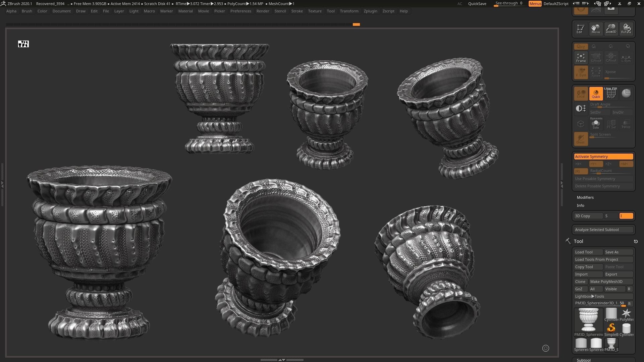Image resolution: width=644 pixels, height=362 pixels.
Task: Click the orange timeline marker
Action: coord(356,24)
